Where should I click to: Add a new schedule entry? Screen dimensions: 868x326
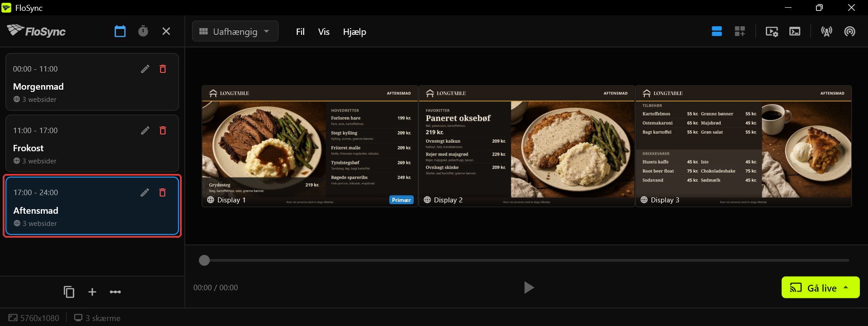[92, 292]
